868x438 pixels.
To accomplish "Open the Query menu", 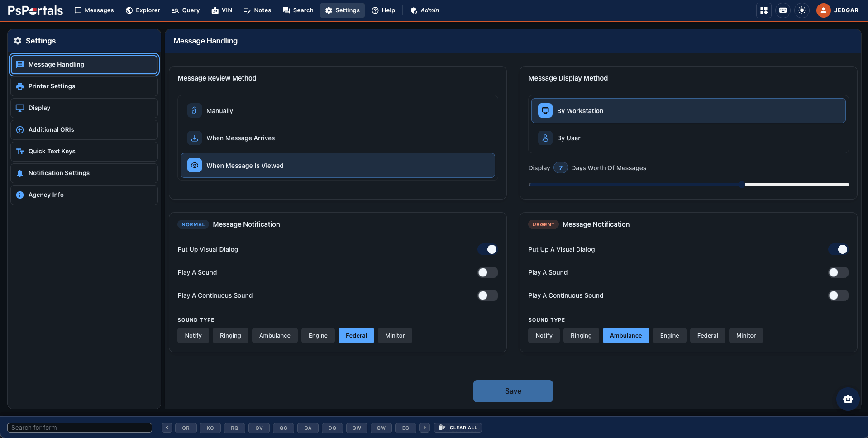I will (x=186, y=10).
